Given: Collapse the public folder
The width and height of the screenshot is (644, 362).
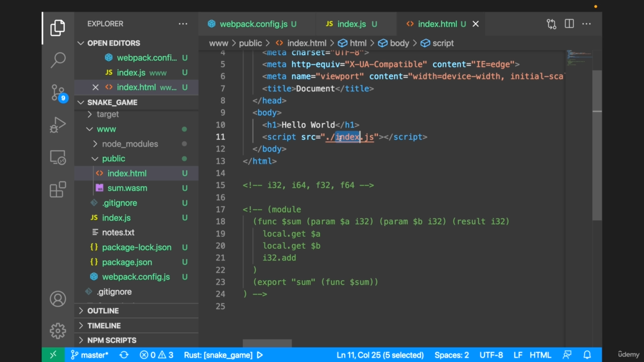Looking at the screenshot, I should pyautogui.click(x=113, y=158).
